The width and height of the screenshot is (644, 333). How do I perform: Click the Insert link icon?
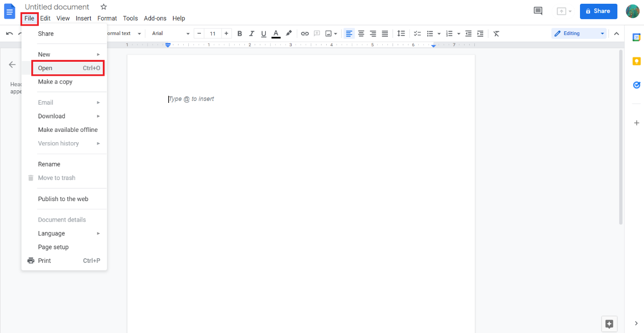tap(305, 34)
